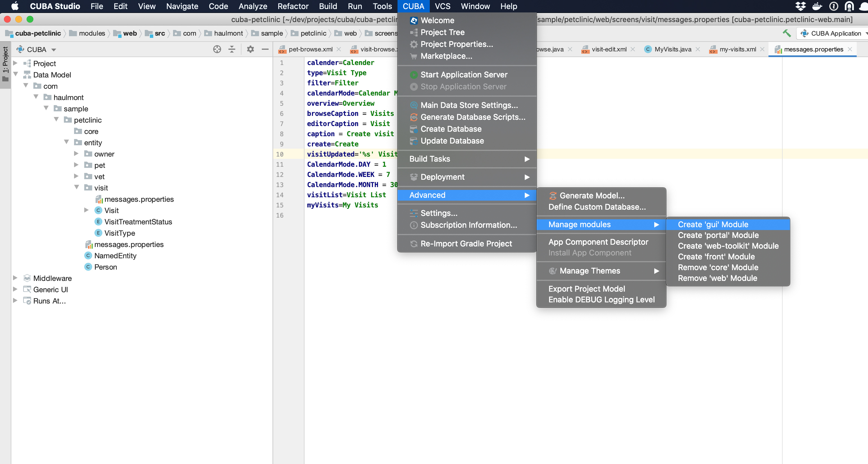Click the Welcome icon in the CUBA menu
The image size is (868, 464).
coord(414,21)
